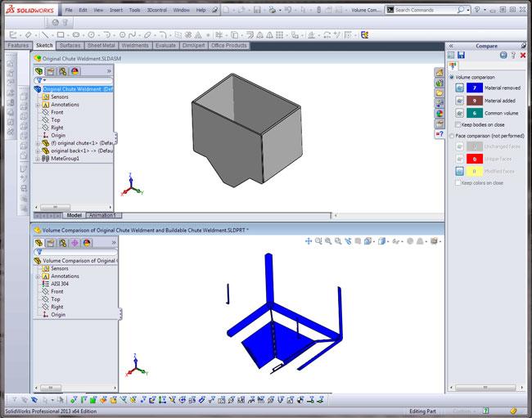Click the save icon in Compare panel
Screen dimensions: 532x418
[462, 55]
